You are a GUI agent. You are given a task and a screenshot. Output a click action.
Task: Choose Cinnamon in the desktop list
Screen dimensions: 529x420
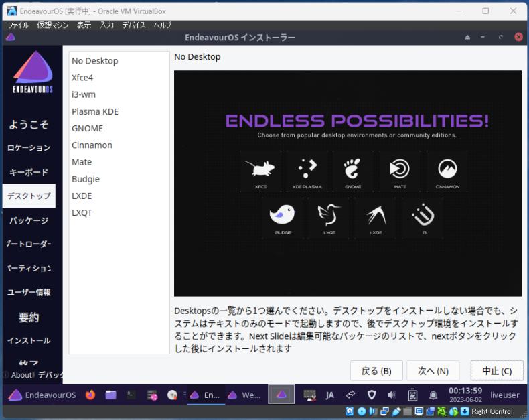[119, 145]
